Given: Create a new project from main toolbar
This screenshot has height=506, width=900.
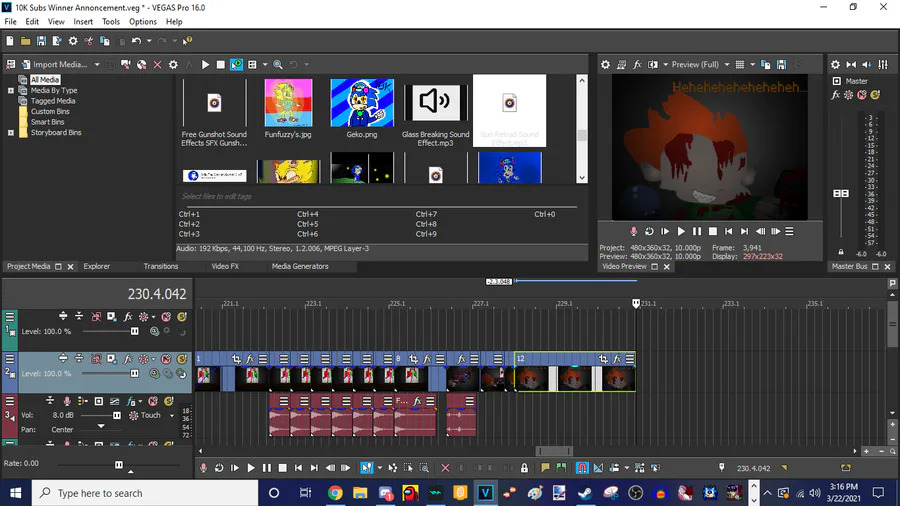Looking at the screenshot, I should 10,41.
